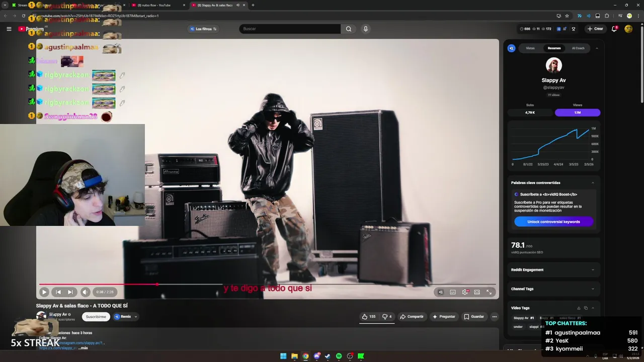Open Spotify from the taskbar

click(339, 356)
